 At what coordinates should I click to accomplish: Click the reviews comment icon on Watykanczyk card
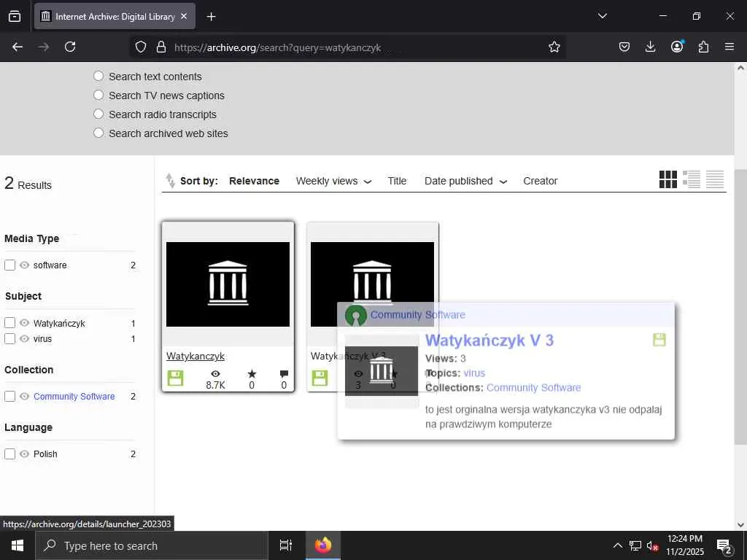284,374
